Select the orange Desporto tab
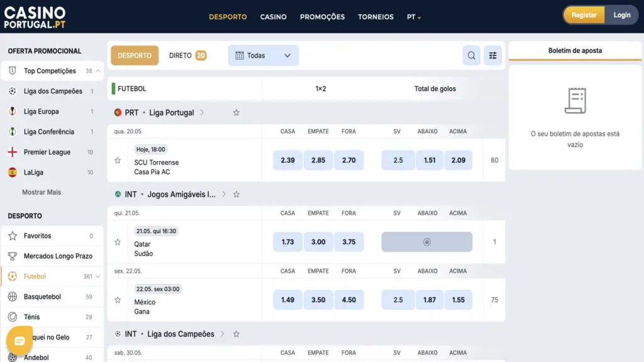 135,55
